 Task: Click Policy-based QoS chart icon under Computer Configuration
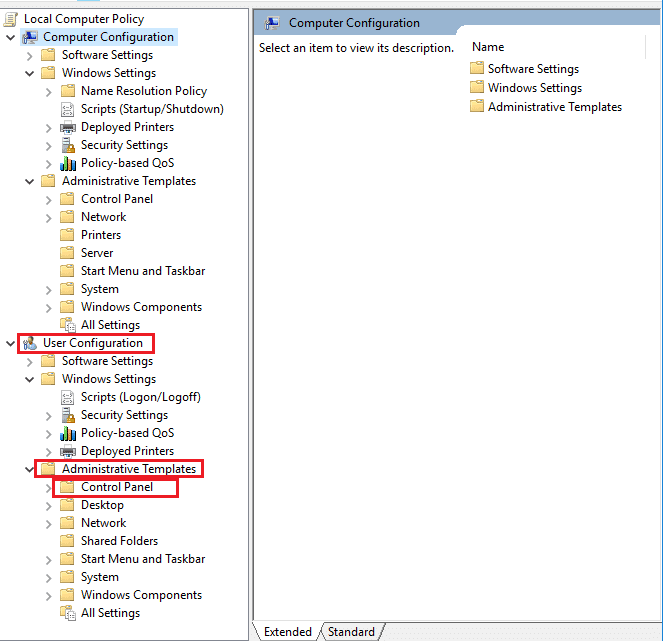pos(68,163)
